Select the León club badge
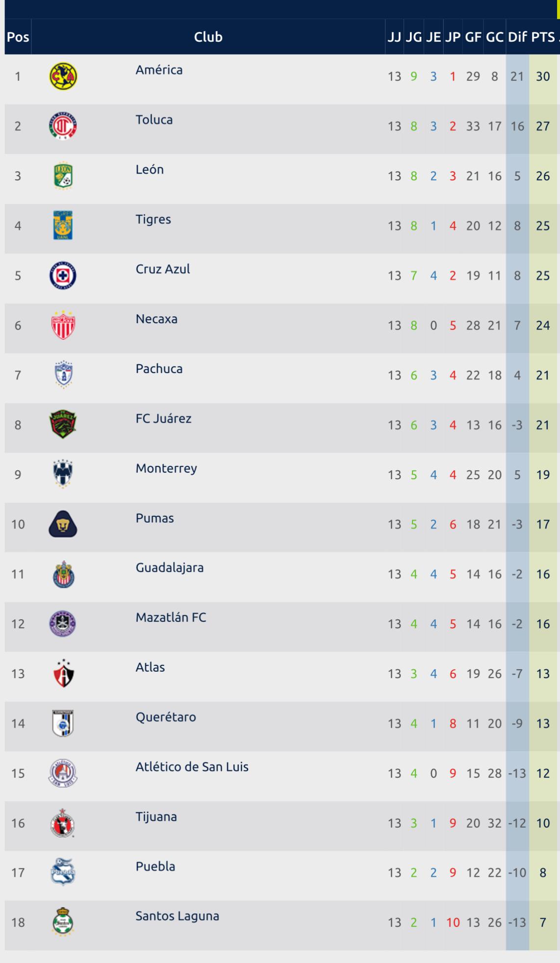 point(63,176)
